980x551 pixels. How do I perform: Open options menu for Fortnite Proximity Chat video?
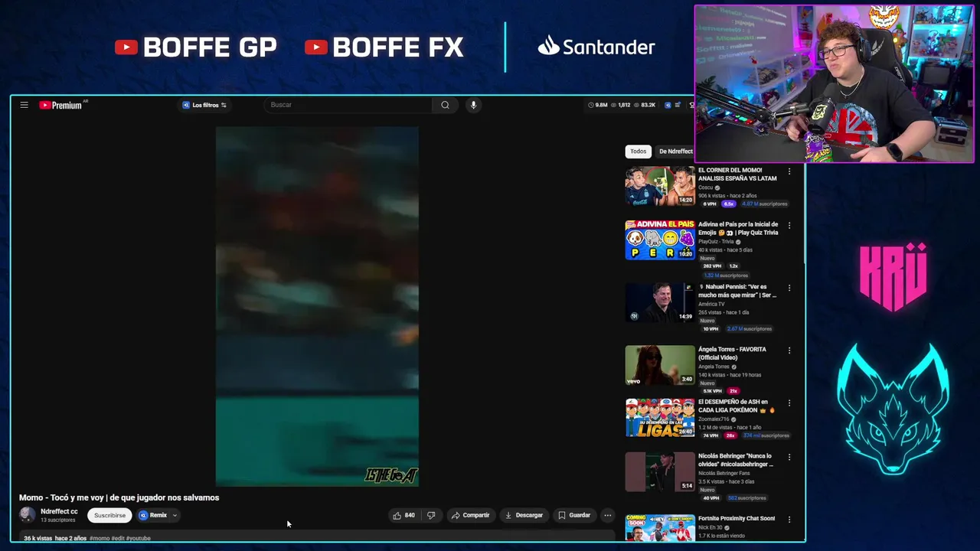pyautogui.click(x=789, y=519)
